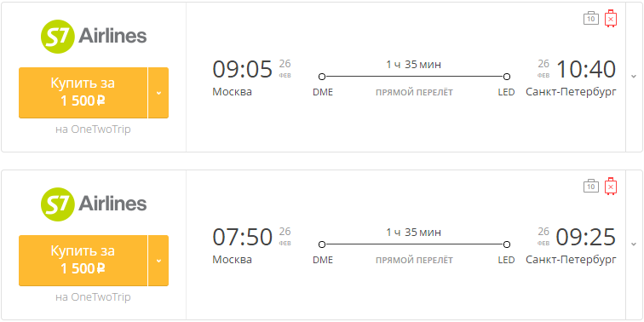Click the S7 Airlines logo on the 09:05 flight

tap(94, 37)
